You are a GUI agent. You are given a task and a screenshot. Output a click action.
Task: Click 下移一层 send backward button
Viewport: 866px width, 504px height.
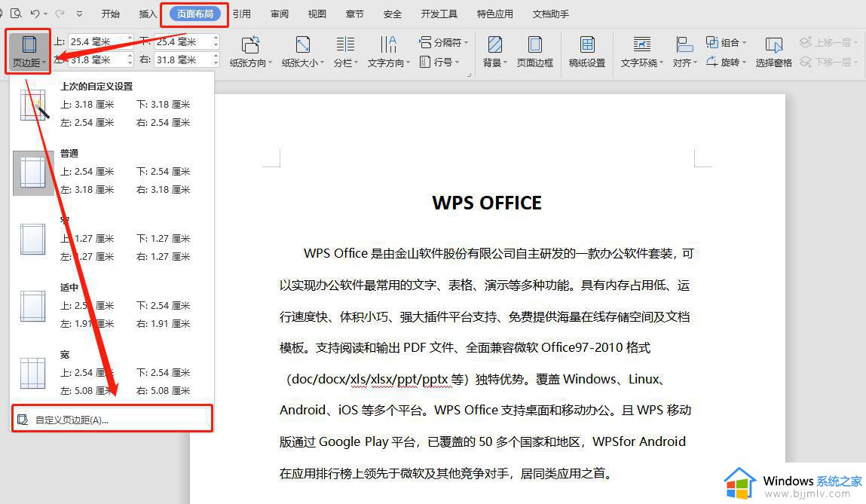pos(828,62)
